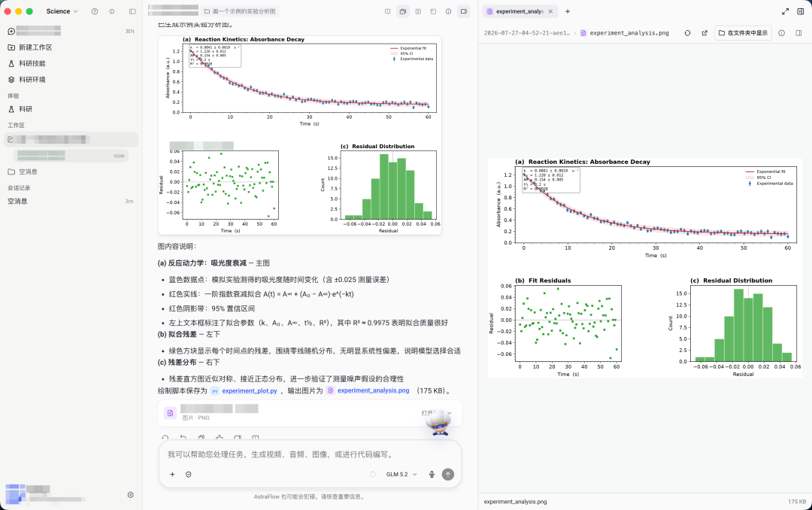The height and width of the screenshot is (510, 812).
Task: Click the plus attachment icon in input box
Action: [172, 474]
